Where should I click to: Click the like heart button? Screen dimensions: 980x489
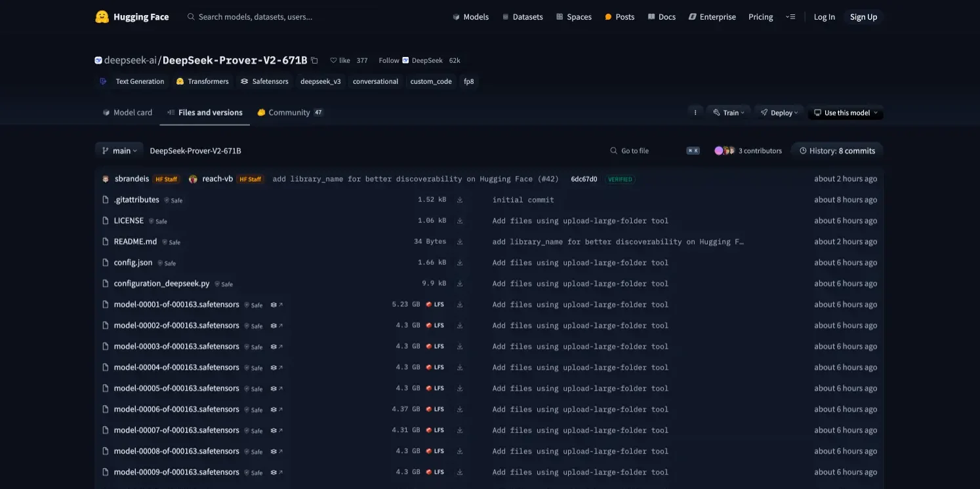340,60
